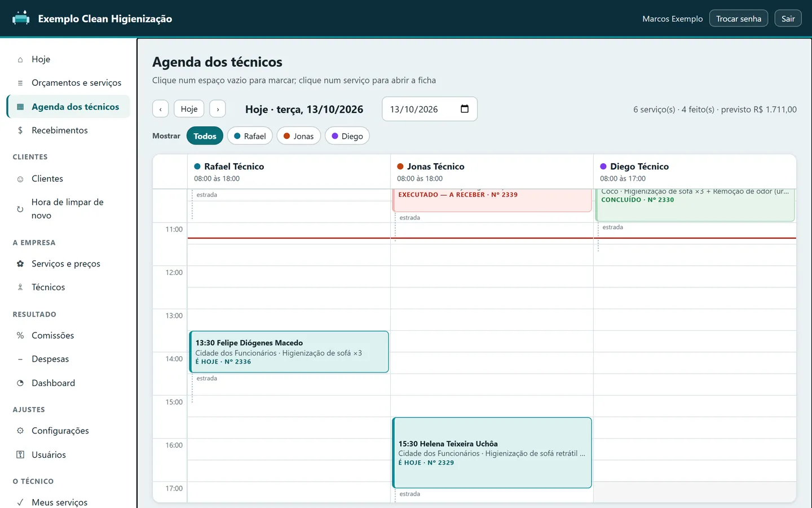Go to next day with right chevron

tap(218, 109)
